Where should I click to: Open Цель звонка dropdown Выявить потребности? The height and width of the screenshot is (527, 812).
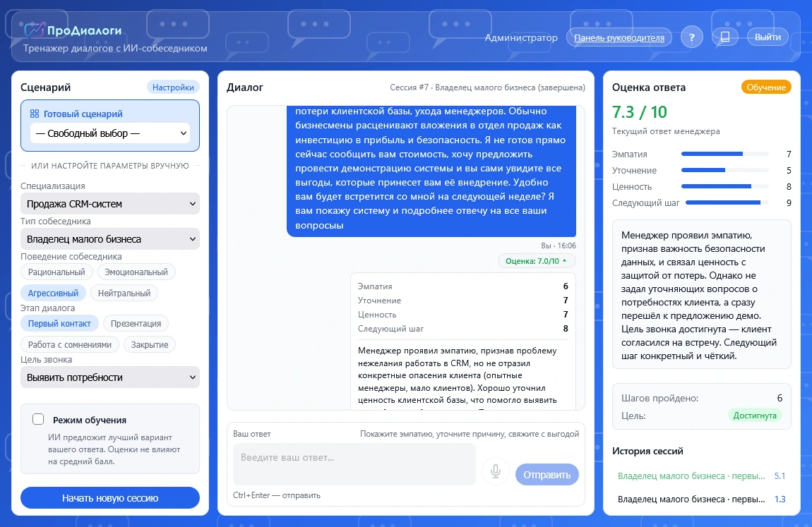(x=109, y=377)
